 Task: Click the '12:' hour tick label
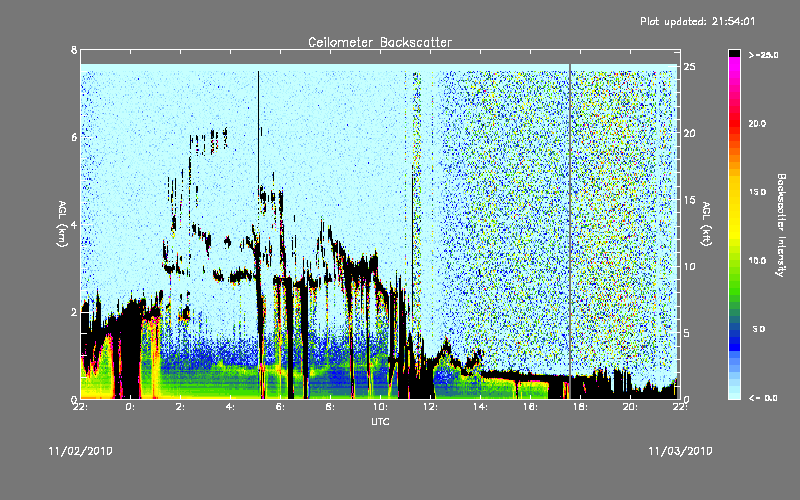[x=431, y=407]
